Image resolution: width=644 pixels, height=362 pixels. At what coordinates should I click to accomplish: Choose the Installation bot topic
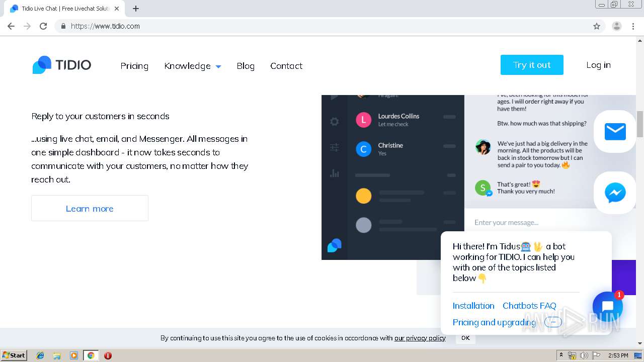(x=473, y=306)
